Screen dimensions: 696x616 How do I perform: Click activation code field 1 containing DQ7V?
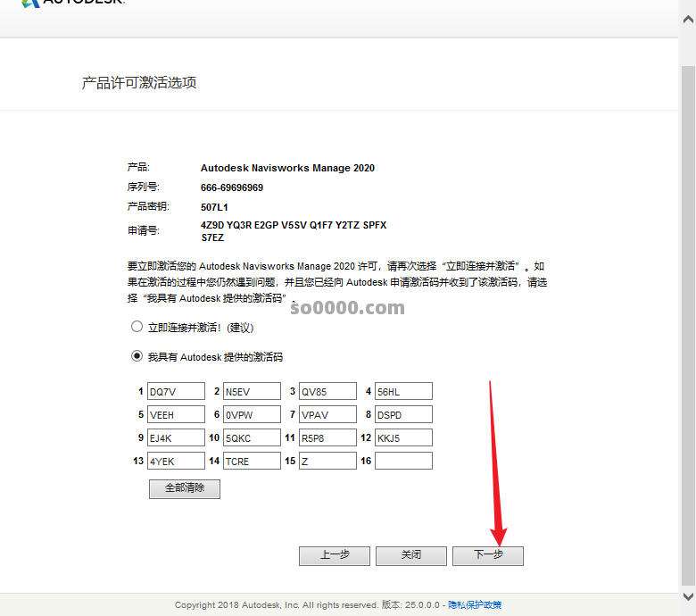(x=176, y=391)
